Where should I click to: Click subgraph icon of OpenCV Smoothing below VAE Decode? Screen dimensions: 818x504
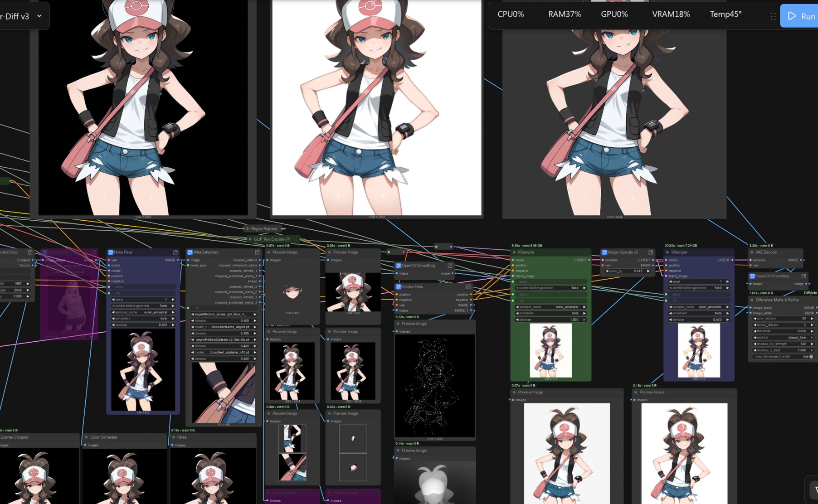[x=752, y=276]
